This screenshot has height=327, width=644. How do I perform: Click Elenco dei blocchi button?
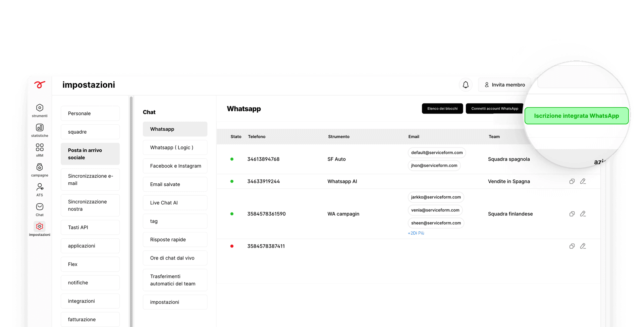click(x=442, y=108)
